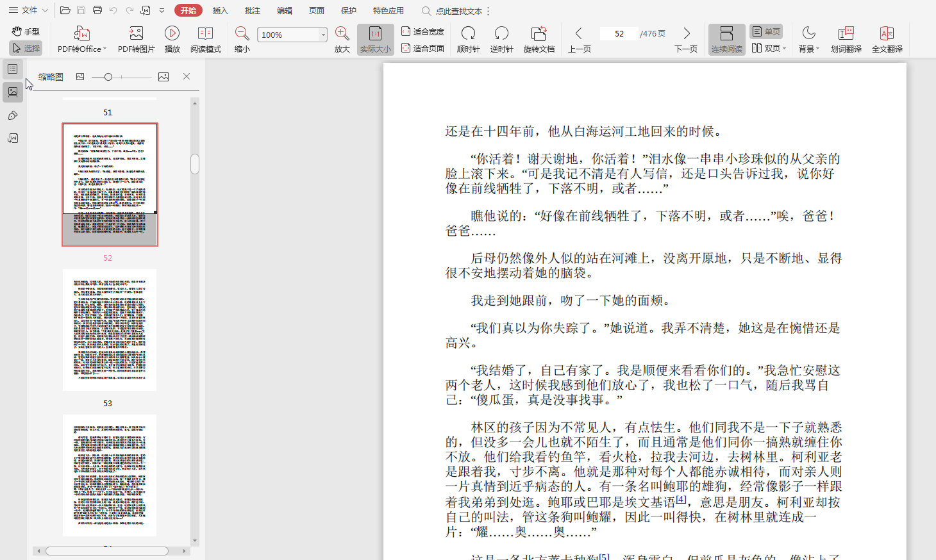This screenshot has width=936, height=560.
Task: Switch to the 页面 tab
Action: point(316,10)
